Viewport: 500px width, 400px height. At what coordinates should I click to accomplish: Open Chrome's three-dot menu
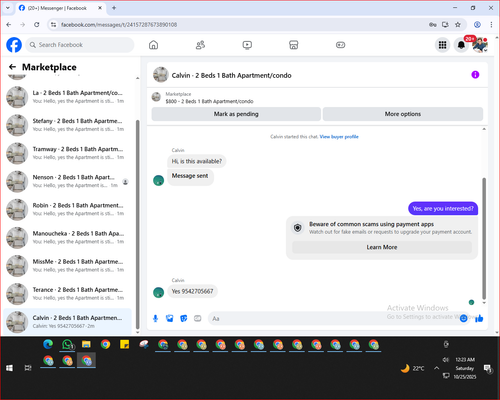[x=491, y=25]
